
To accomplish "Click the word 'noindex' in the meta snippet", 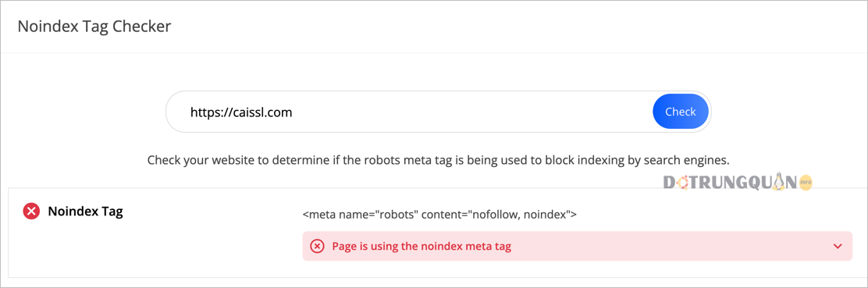I will click(550, 214).
